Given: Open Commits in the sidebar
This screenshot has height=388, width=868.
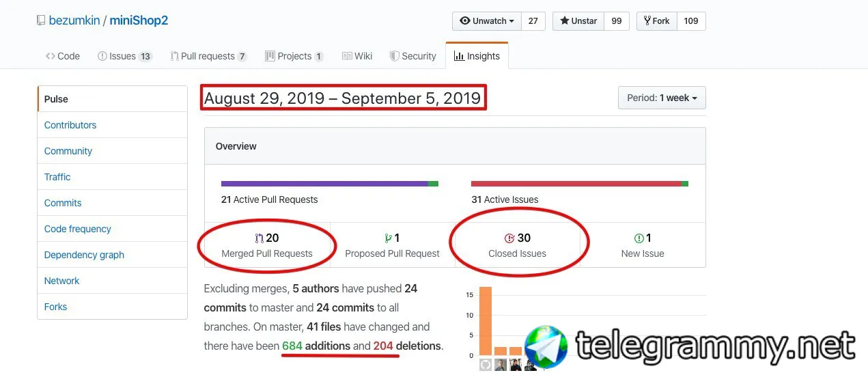Looking at the screenshot, I should [x=113, y=203].
